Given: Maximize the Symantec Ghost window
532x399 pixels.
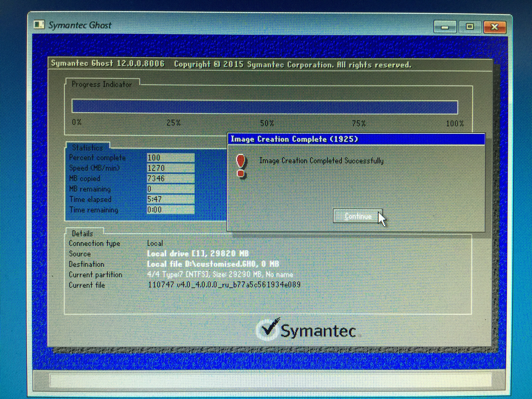Looking at the screenshot, I should click(470, 27).
